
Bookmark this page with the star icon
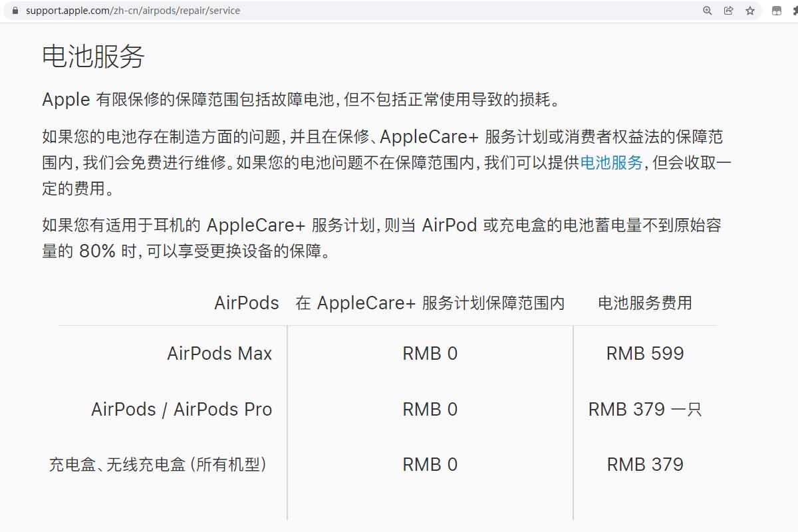pos(750,11)
